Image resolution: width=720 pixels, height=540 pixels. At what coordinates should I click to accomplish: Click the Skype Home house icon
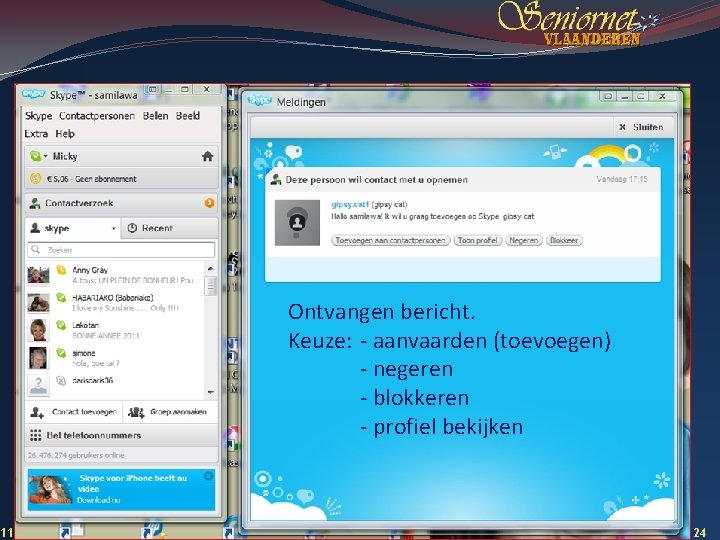208,157
